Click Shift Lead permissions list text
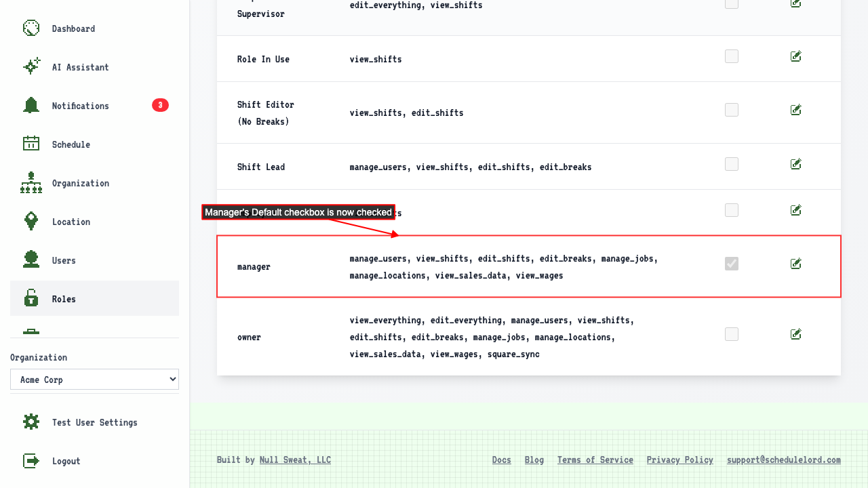868x488 pixels. pyautogui.click(x=471, y=167)
